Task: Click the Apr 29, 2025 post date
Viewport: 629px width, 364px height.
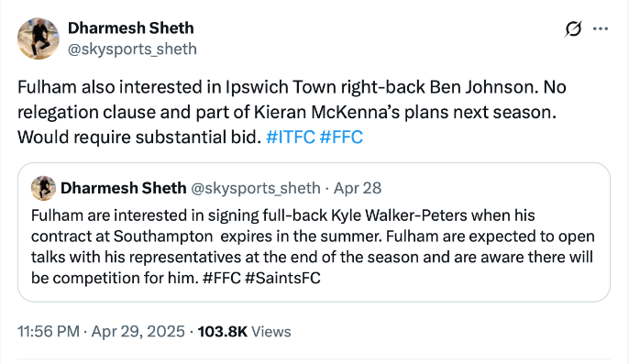Action: click(x=138, y=332)
